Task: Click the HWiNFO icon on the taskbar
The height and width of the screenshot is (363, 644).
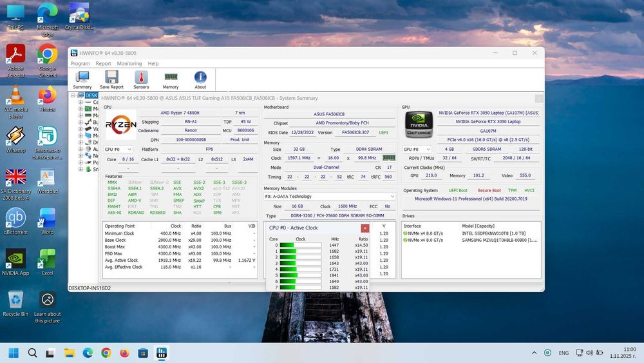Action: pyautogui.click(x=162, y=353)
